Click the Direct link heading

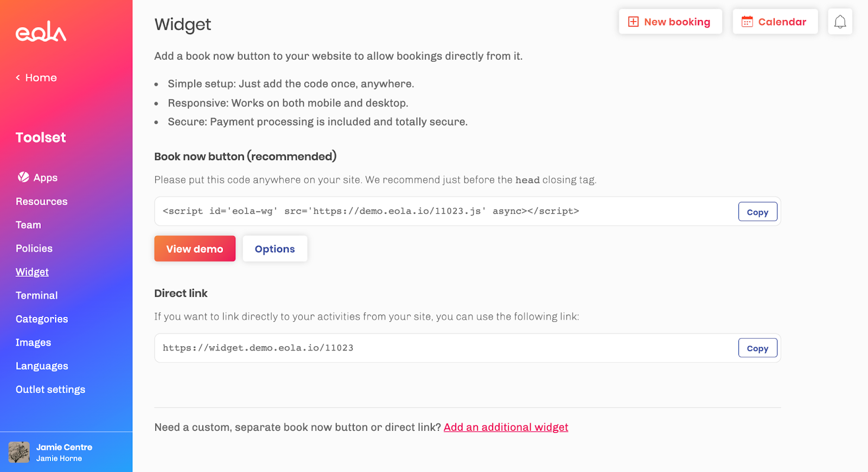181,293
